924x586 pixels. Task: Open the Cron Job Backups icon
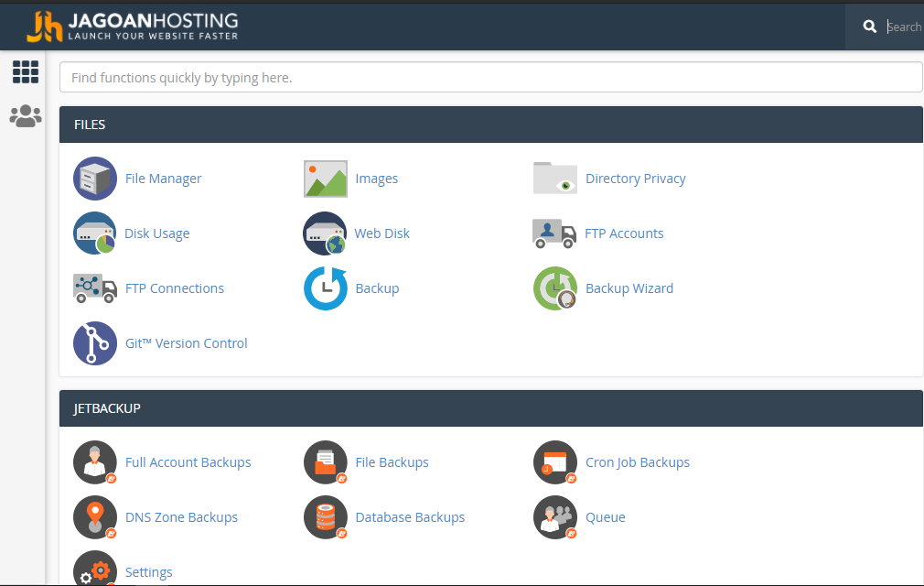(555, 462)
